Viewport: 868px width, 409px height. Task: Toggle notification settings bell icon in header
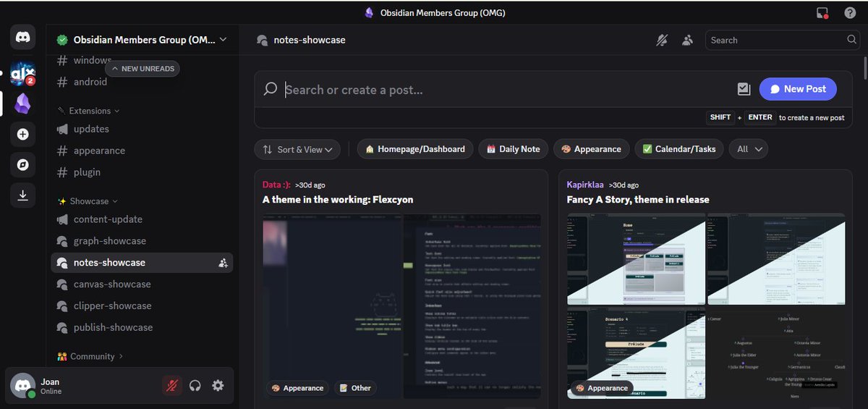click(x=662, y=41)
